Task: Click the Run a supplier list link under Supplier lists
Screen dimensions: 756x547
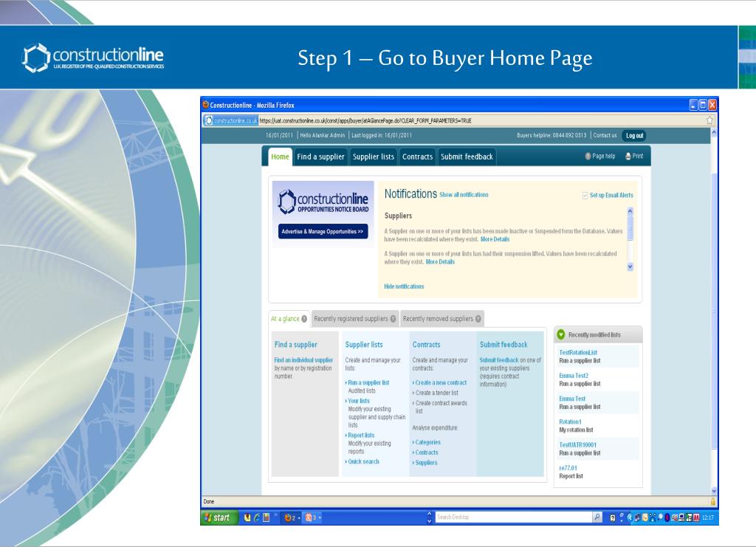Action: [368, 382]
